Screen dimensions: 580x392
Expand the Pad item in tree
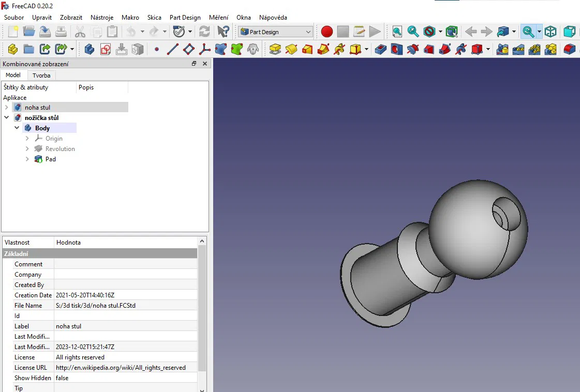coord(27,159)
